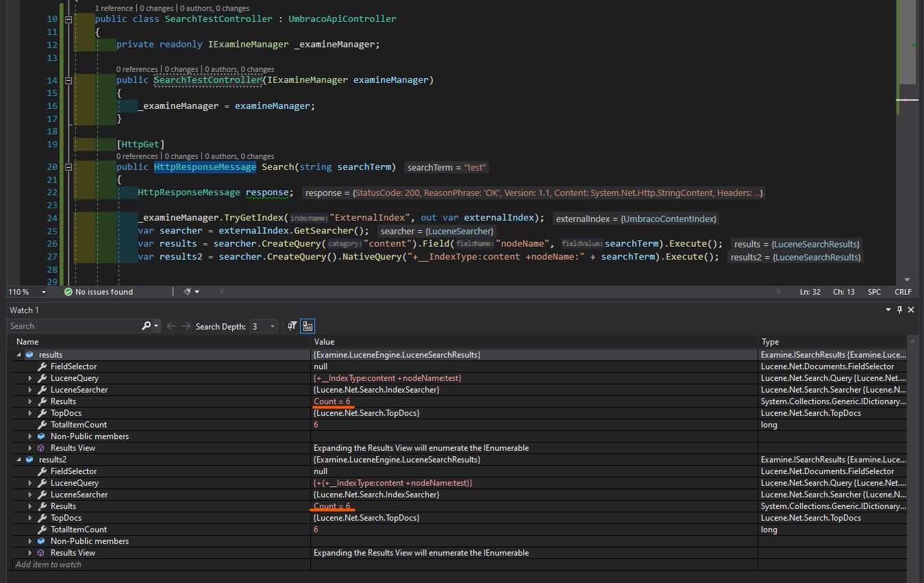The height and width of the screenshot is (583, 924).
Task: Click the blue cube icon beside results2
Action: [x=29, y=460]
